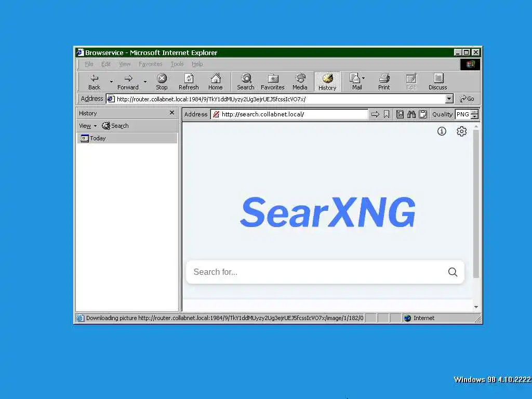Click the page scrollbar down arrow
This screenshot has width=532, height=399.
coord(476,307)
